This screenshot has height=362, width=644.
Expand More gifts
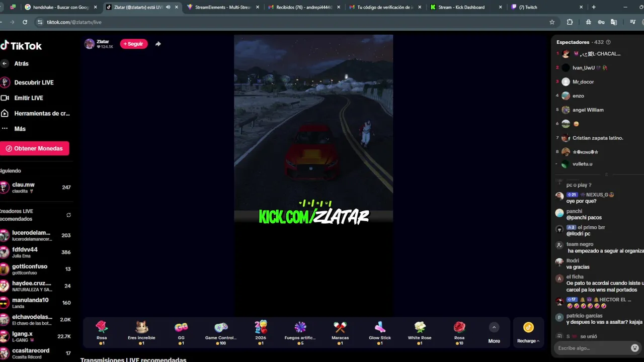point(494,333)
